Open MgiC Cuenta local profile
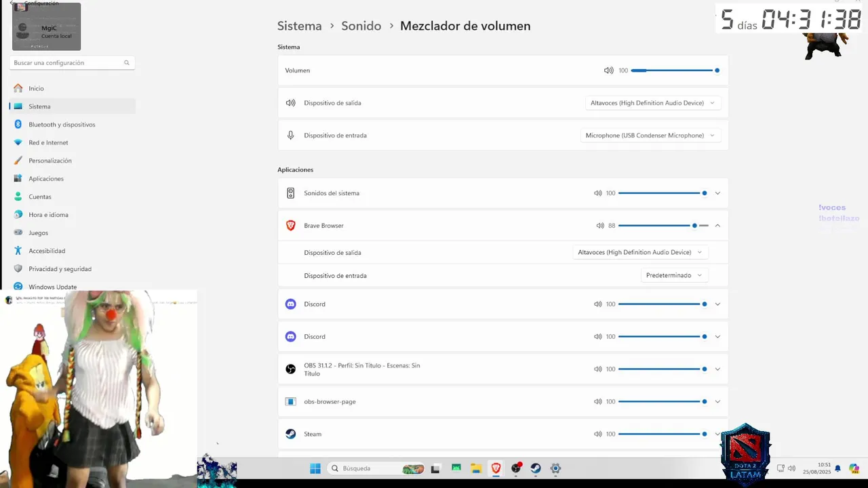This screenshot has height=488, width=868. point(46,27)
